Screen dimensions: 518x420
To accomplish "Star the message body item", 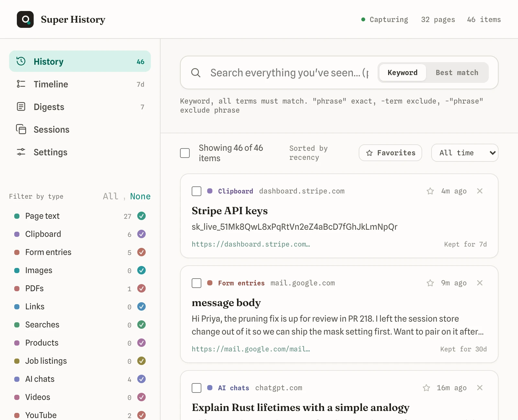I will pyautogui.click(x=430, y=283).
